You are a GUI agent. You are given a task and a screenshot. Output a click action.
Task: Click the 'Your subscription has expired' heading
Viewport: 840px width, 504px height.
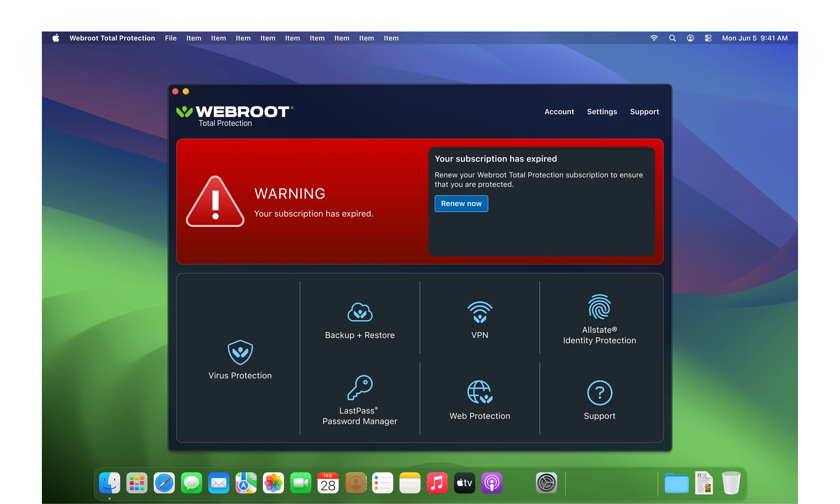(496, 159)
